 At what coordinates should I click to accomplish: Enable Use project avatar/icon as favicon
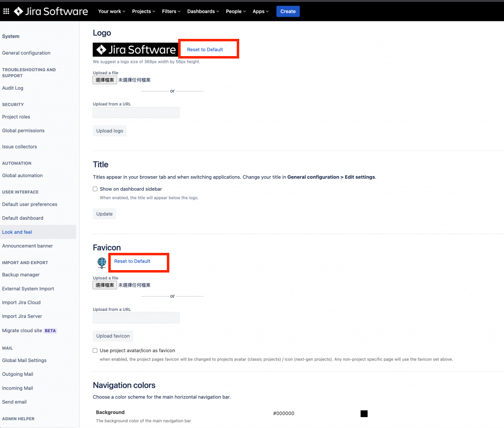pos(95,351)
